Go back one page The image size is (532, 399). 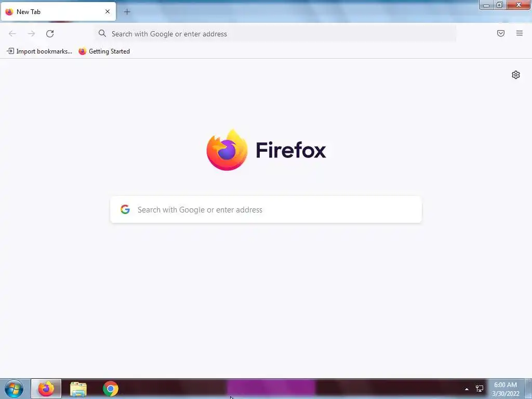(12, 34)
